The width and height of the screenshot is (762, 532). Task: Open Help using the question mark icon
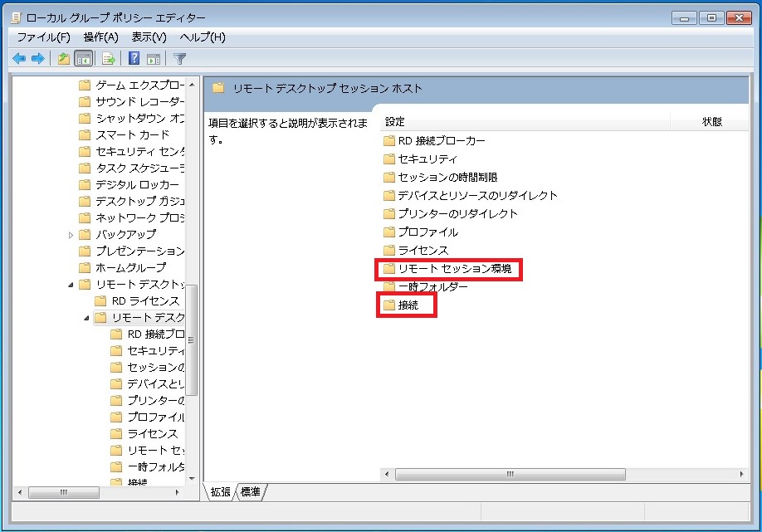tap(134, 58)
